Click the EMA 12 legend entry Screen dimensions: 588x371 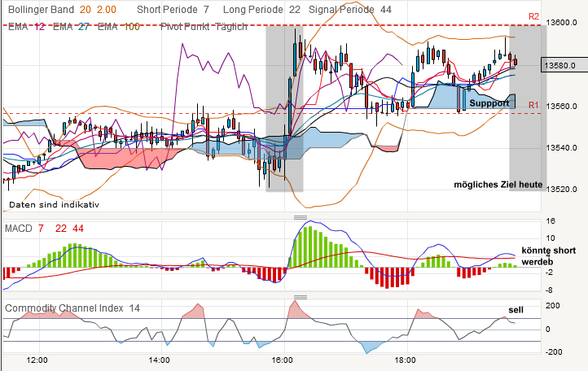(x=26, y=27)
